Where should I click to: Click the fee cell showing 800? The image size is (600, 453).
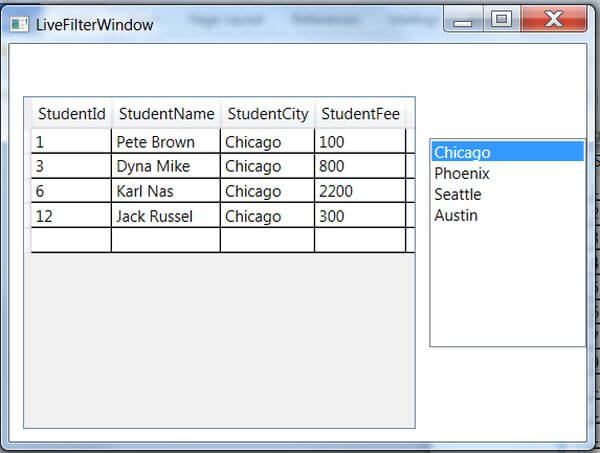(x=360, y=166)
